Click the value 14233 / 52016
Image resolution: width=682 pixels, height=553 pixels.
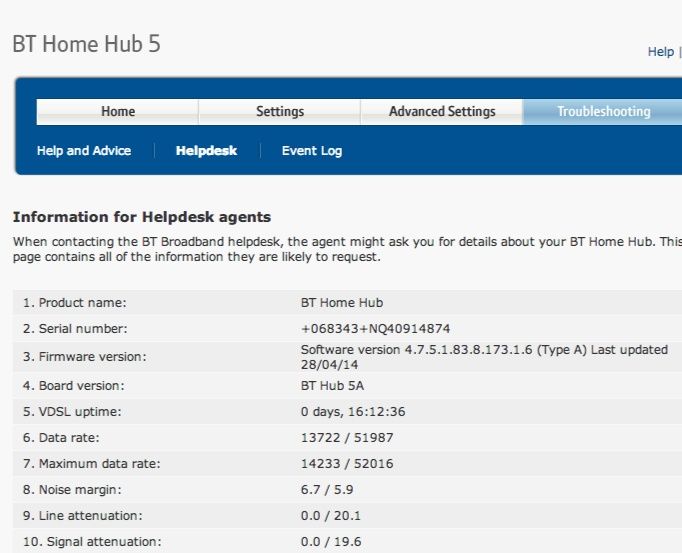(347, 464)
